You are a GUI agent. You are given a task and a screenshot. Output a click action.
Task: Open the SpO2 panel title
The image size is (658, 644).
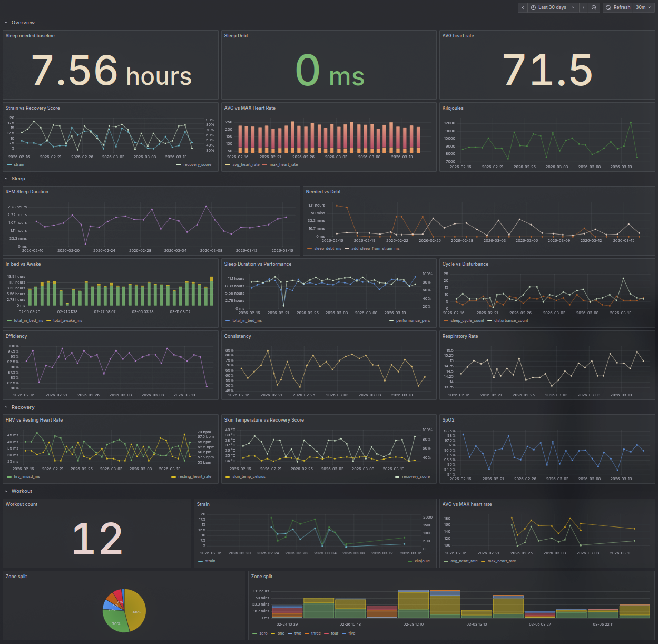[448, 420]
